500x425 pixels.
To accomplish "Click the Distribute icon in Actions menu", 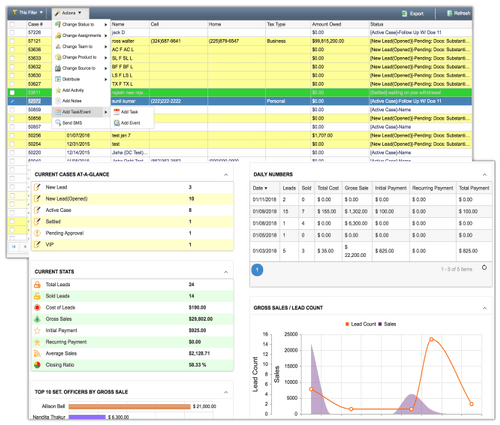I will coord(58,79).
